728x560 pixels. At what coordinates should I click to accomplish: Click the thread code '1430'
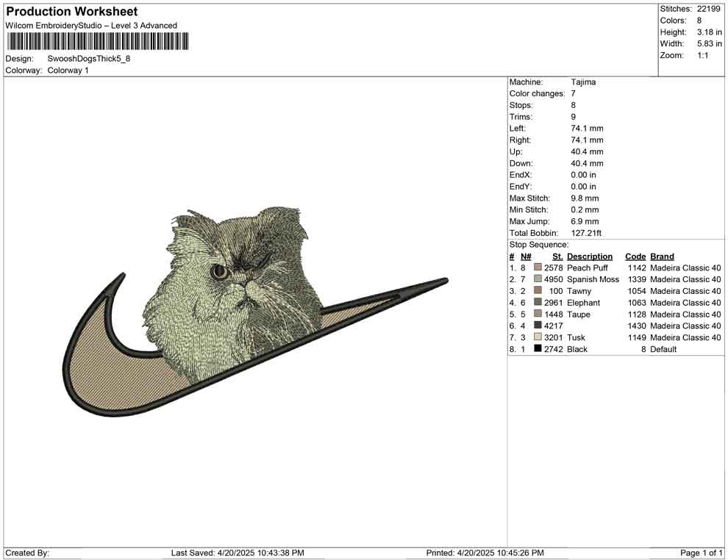pyautogui.click(x=637, y=326)
